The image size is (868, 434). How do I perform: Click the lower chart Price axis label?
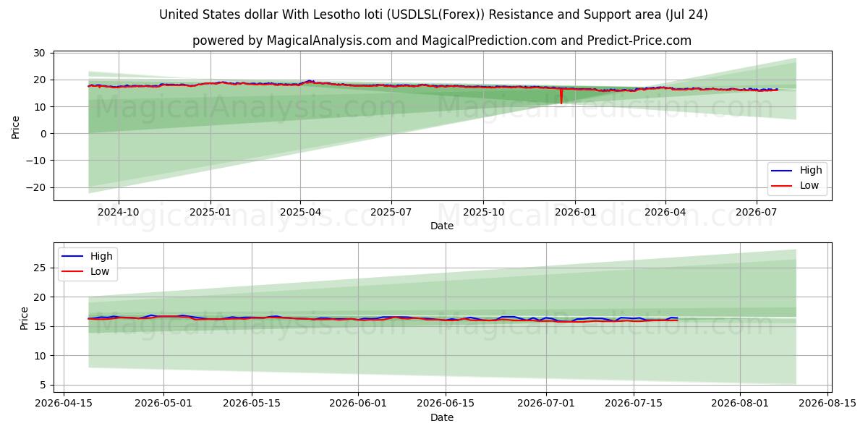tap(25, 318)
